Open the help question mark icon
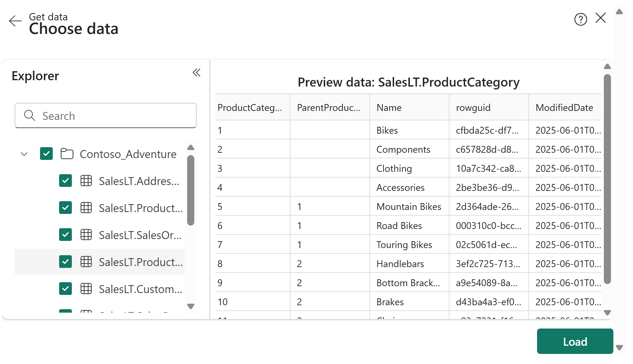633x364 pixels. (581, 19)
